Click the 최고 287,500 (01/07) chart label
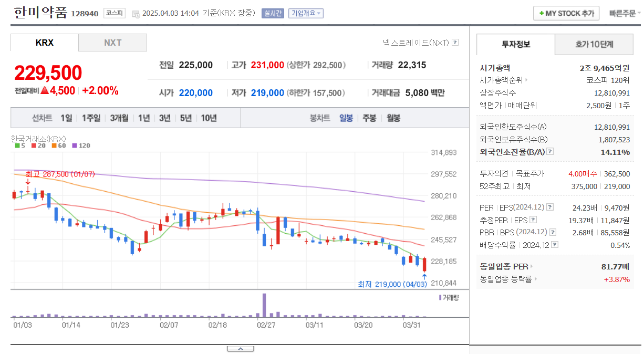The width and height of the screenshot is (644, 354). [60, 174]
